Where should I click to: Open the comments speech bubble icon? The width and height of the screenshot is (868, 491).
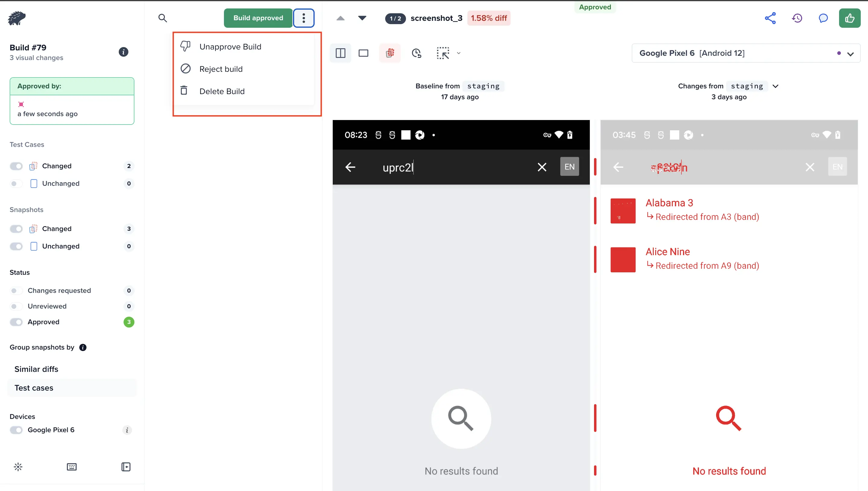pyautogui.click(x=823, y=18)
